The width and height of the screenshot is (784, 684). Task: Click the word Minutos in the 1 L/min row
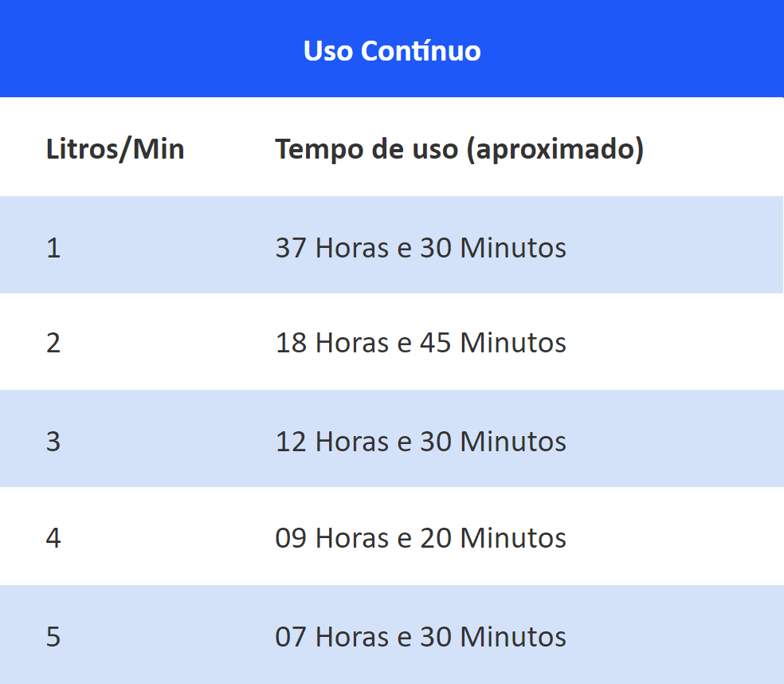513,248
